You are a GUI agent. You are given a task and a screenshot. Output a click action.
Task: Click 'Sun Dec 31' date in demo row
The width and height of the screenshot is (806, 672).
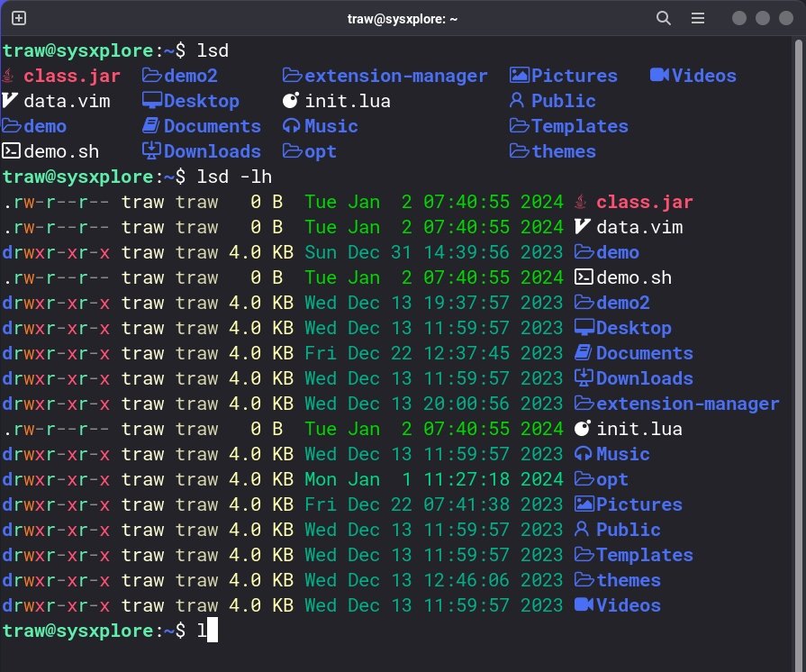coord(358,252)
